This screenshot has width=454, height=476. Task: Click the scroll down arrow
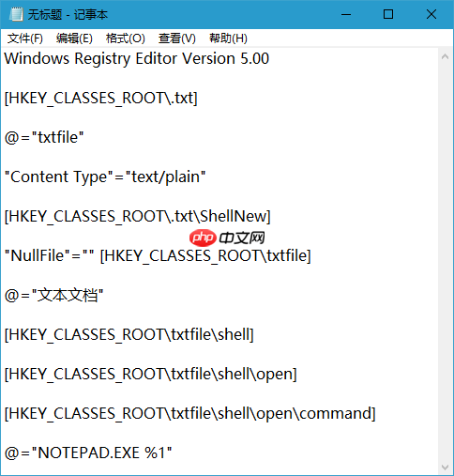tap(445, 467)
